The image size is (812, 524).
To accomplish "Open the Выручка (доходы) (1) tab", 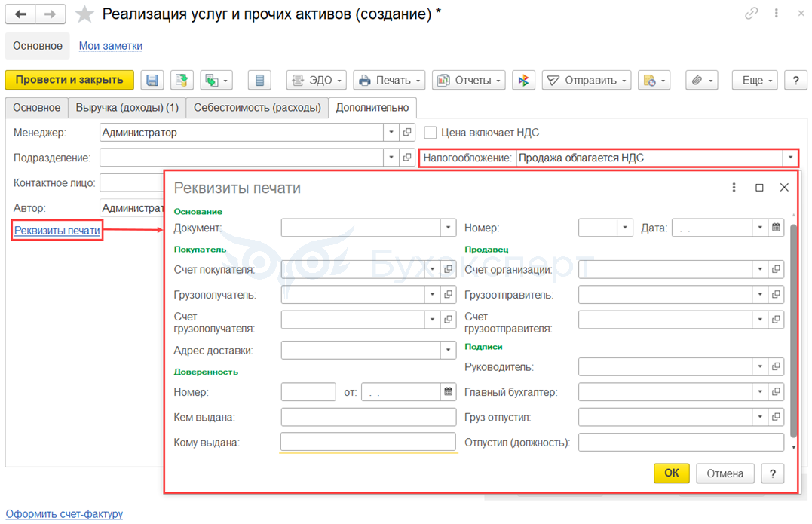I will coord(127,108).
